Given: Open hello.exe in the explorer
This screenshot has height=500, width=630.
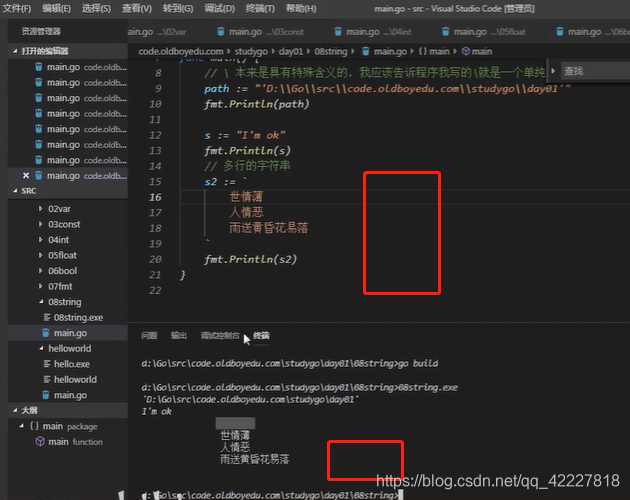Looking at the screenshot, I should [72, 364].
